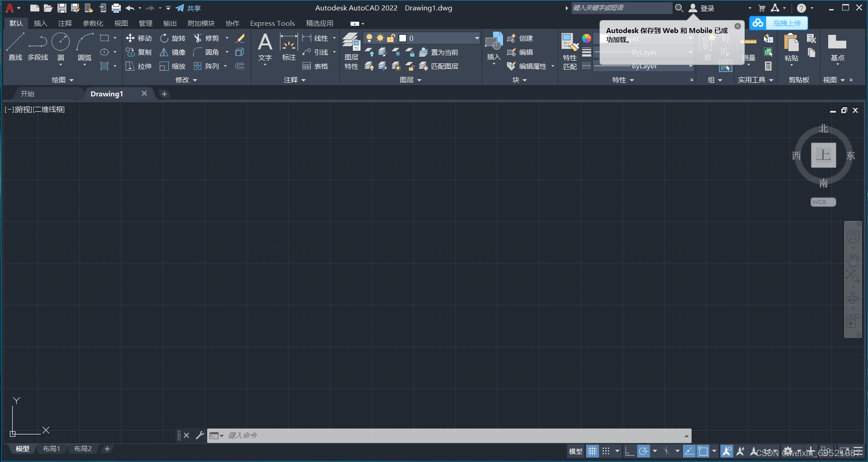The width and height of the screenshot is (868, 462).
Task: Click the offset tool icon
Action: 240,67
